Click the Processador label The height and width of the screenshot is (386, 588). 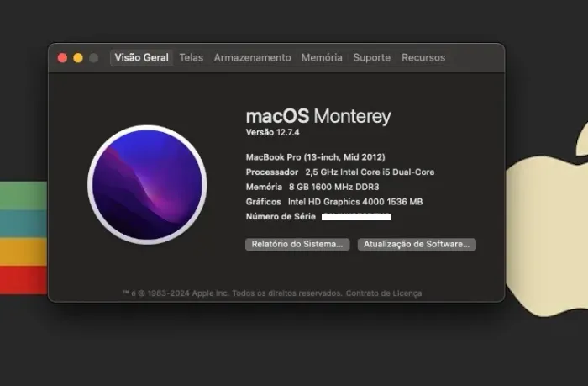point(272,172)
